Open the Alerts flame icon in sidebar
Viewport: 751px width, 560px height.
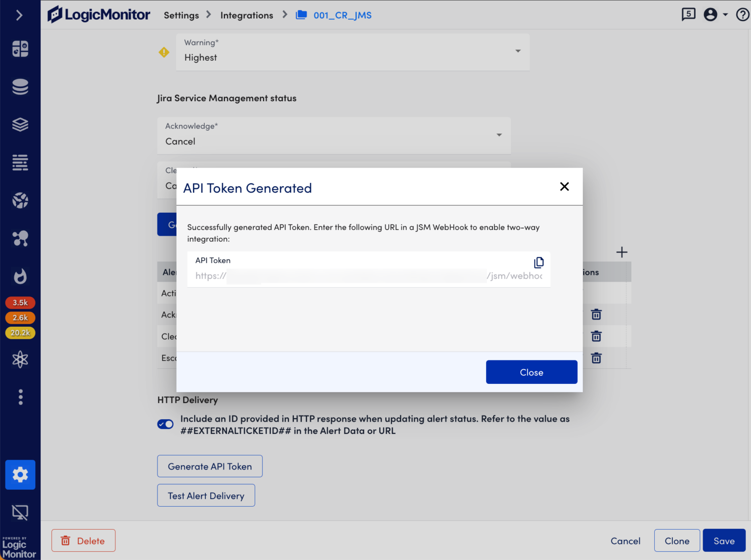point(20,276)
